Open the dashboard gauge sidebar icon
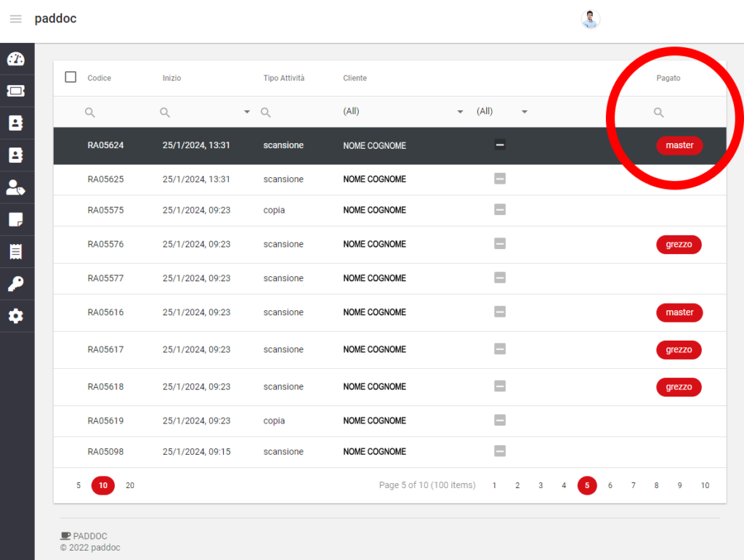The image size is (744, 560). [x=16, y=59]
